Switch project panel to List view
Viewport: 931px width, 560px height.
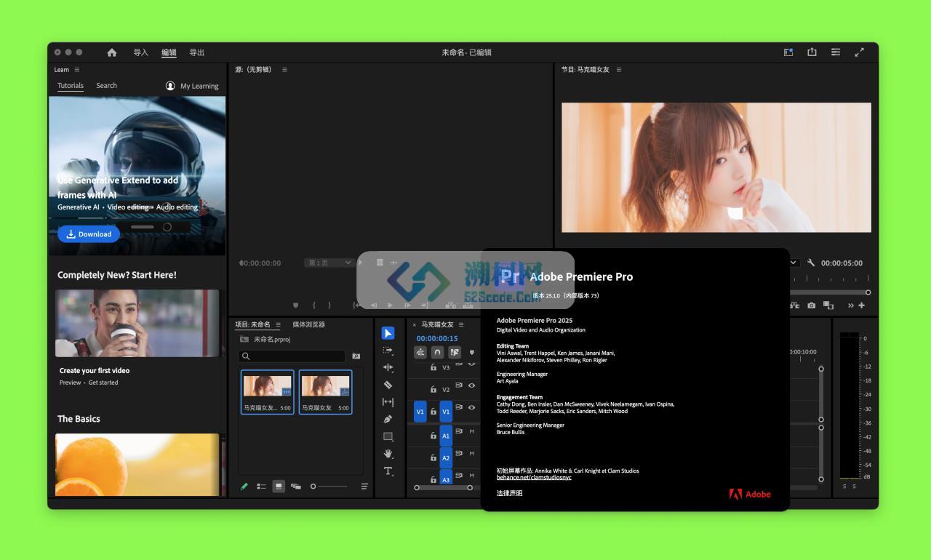point(261,487)
